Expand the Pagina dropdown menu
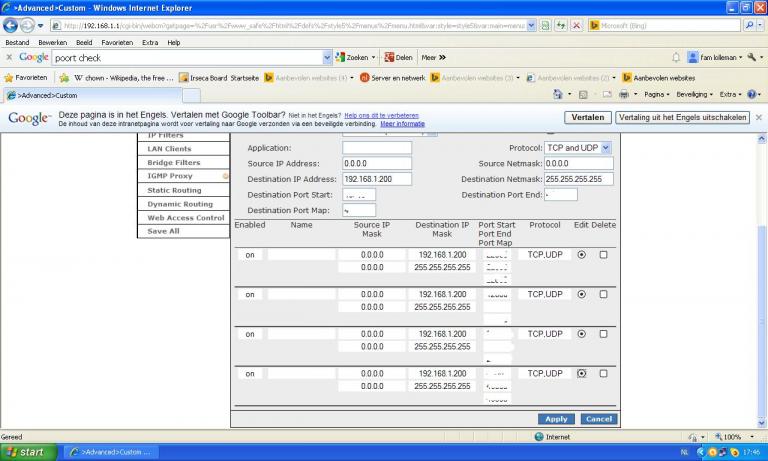768x461 pixels. tap(658, 94)
